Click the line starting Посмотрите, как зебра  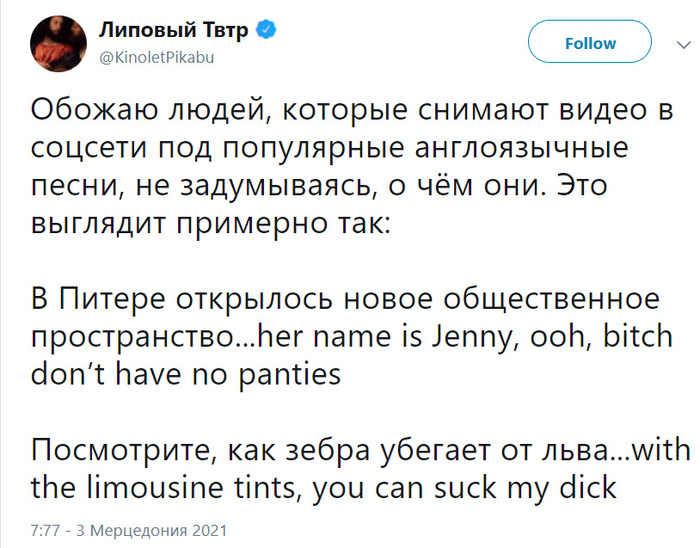[x=361, y=450]
